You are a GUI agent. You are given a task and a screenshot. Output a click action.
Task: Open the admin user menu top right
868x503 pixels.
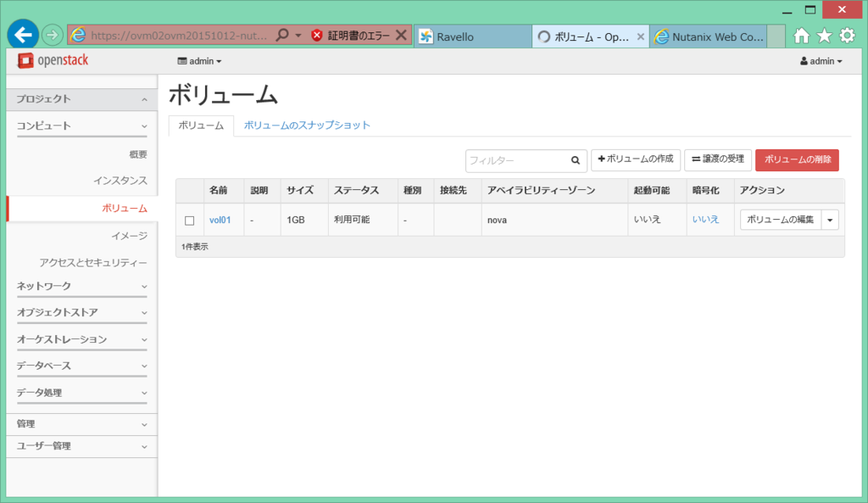(821, 60)
